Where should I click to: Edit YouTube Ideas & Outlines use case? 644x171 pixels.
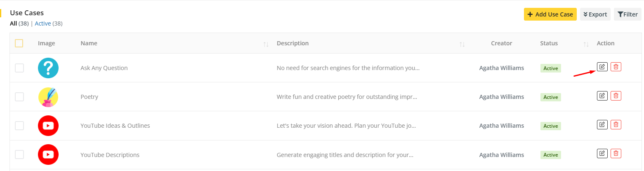tap(602, 124)
